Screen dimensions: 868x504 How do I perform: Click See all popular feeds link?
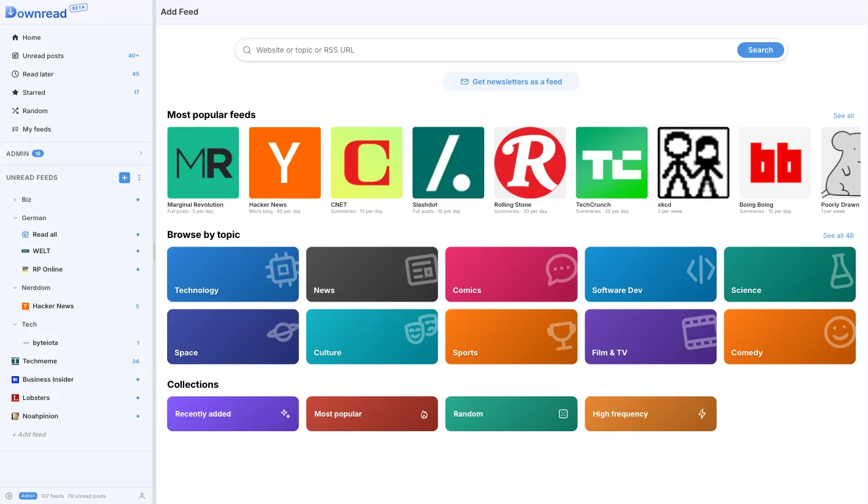coord(843,116)
